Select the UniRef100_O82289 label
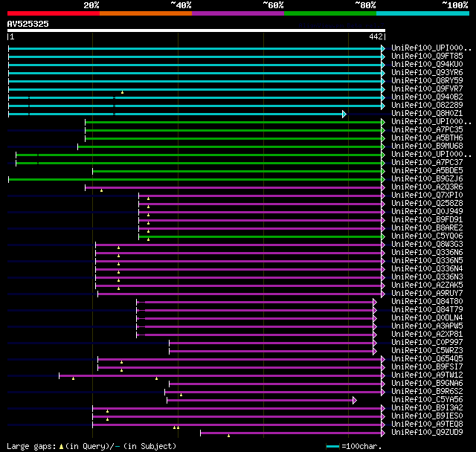Viewport: 476px width, 452px height. coord(427,106)
